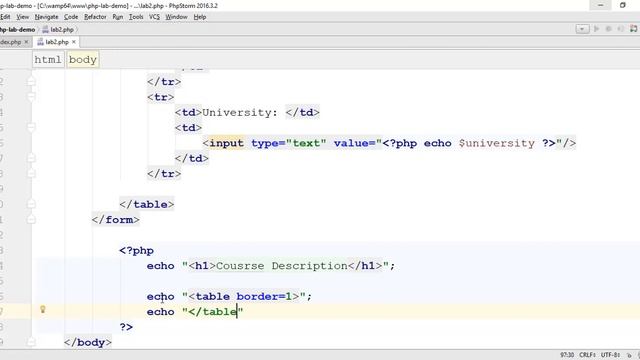
Task: Open the Navigate menu
Action: [46, 17]
